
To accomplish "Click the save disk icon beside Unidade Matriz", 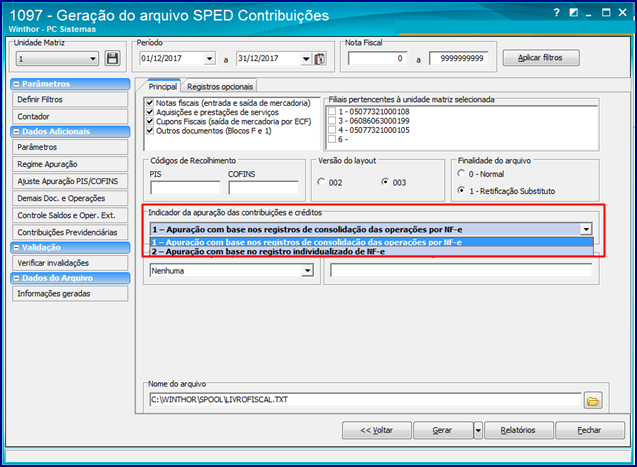I will point(113,58).
